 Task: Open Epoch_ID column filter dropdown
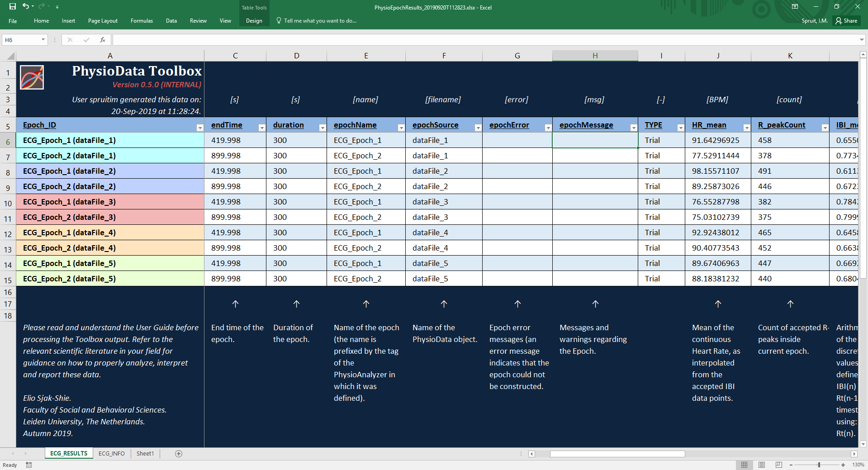(200, 128)
